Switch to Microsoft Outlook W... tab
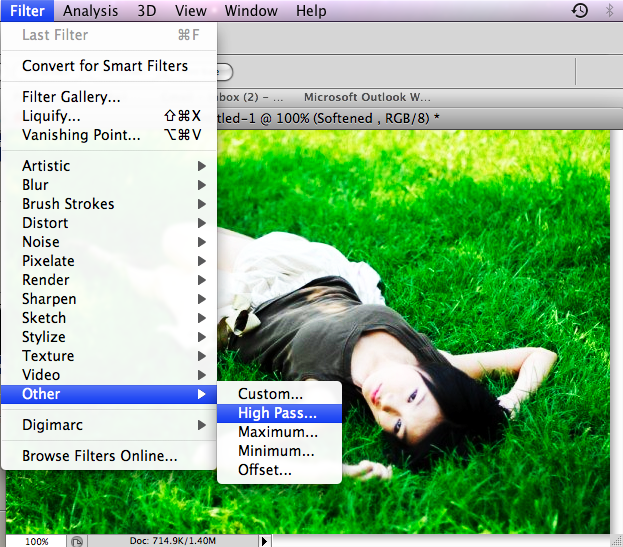 point(367,97)
